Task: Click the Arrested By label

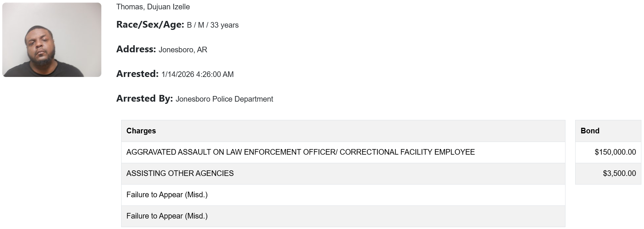Action: point(144,99)
